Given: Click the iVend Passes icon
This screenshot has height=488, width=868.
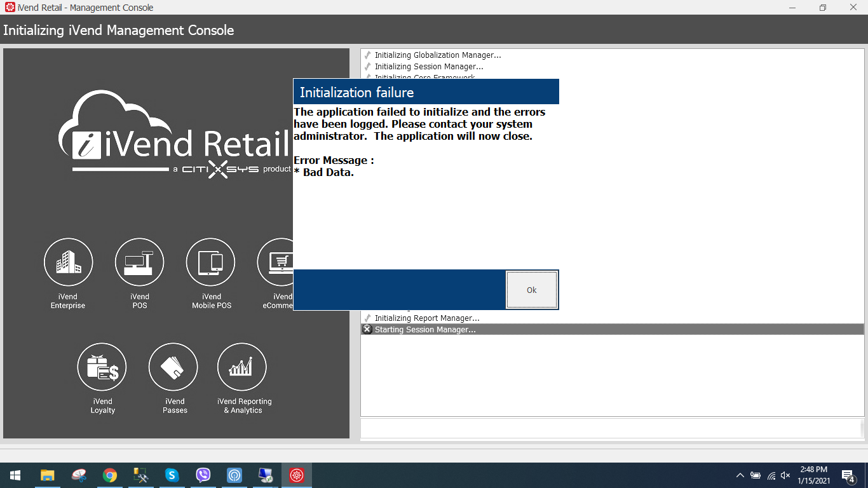Looking at the screenshot, I should [x=173, y=367].
